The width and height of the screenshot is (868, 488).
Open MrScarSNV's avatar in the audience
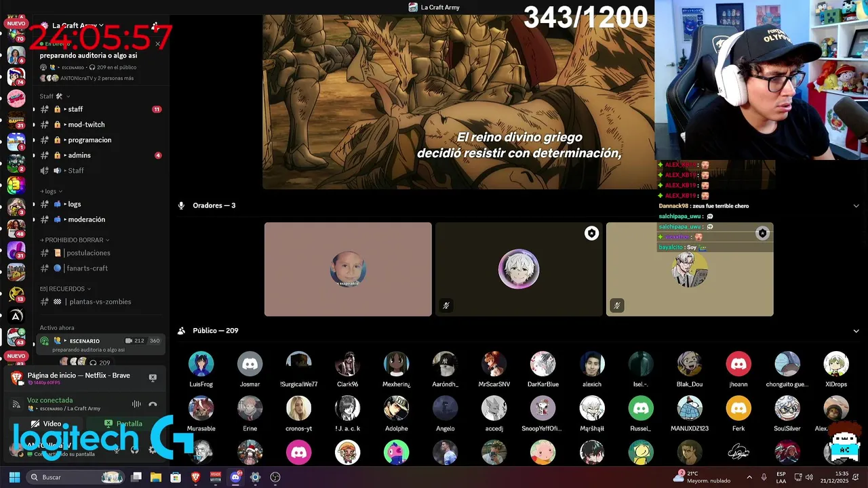tap(494, 364)
